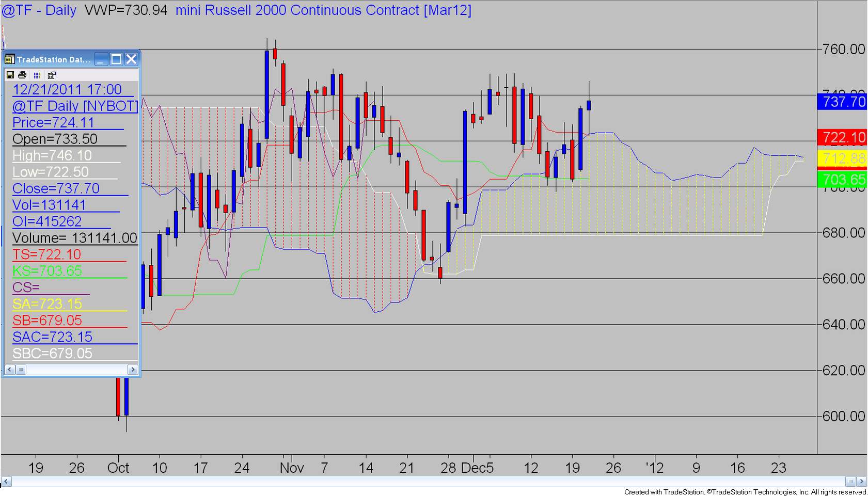
Task: Click the chart's bottom-right scroll arrow
Action: tap(861, 482)
